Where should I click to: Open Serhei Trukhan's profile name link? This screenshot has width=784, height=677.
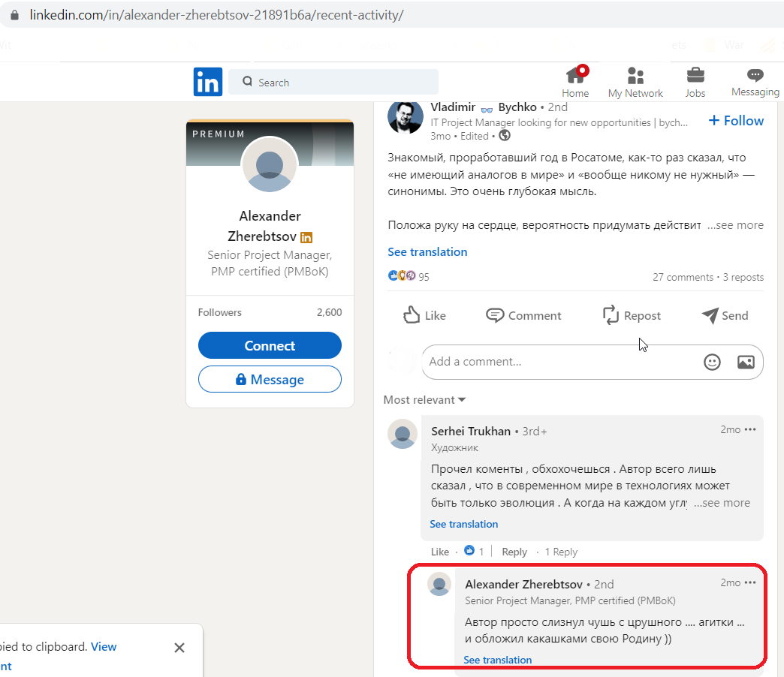[471, 431]
